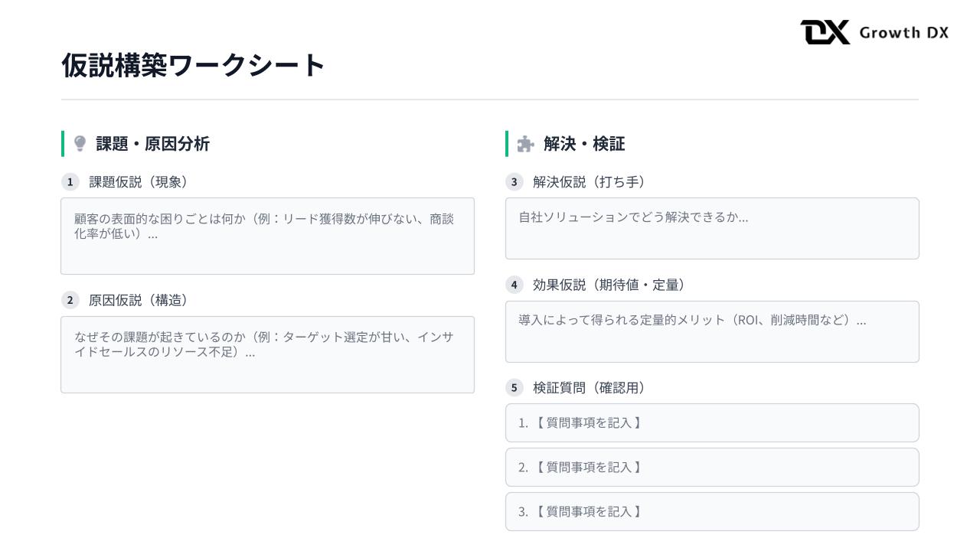Click the number 1 badge

tap(70, 182)
